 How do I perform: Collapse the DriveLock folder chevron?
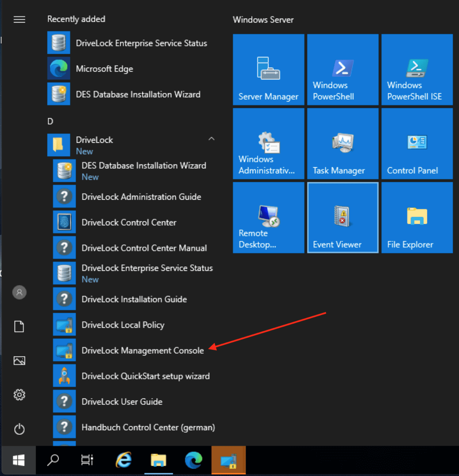coord(211,139)
